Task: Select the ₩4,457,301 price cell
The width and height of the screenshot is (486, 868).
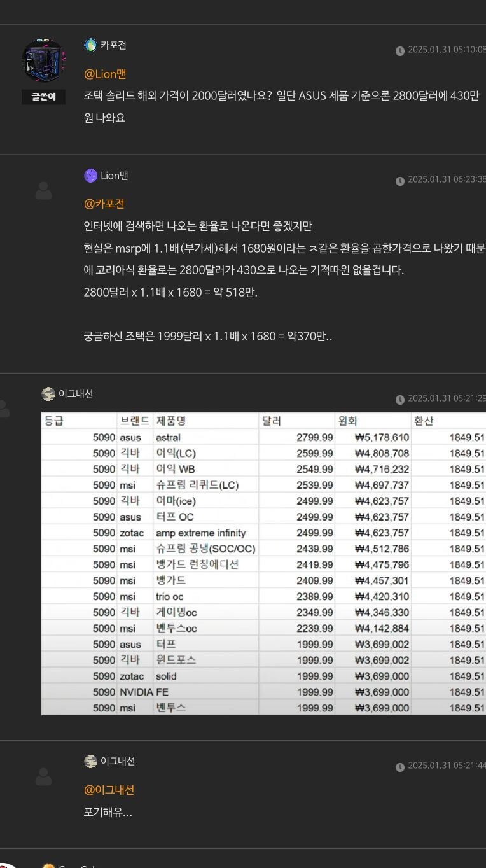Action: click(x=373, y=580)
